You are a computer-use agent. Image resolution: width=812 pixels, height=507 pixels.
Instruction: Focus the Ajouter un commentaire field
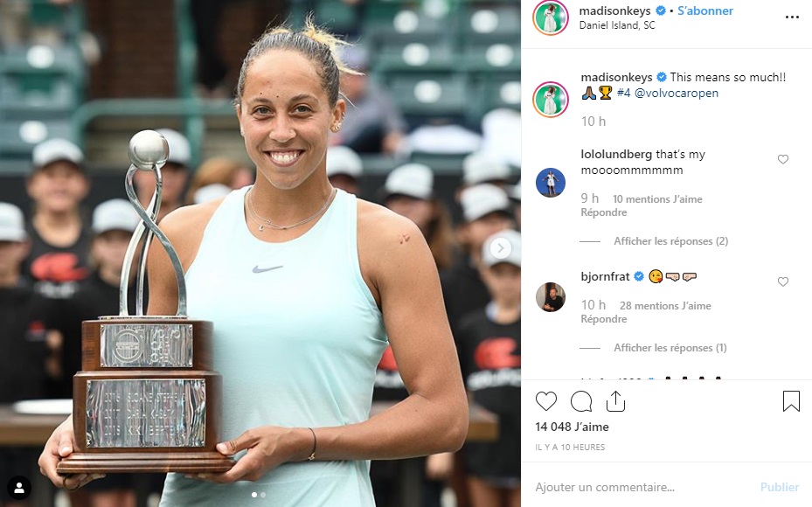[642, 487]
